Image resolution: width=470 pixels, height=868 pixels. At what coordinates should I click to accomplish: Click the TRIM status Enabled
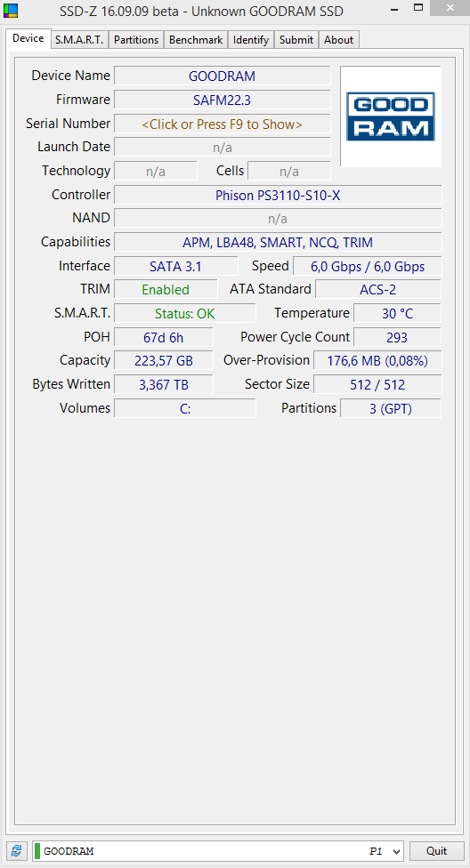click(166, 290)
